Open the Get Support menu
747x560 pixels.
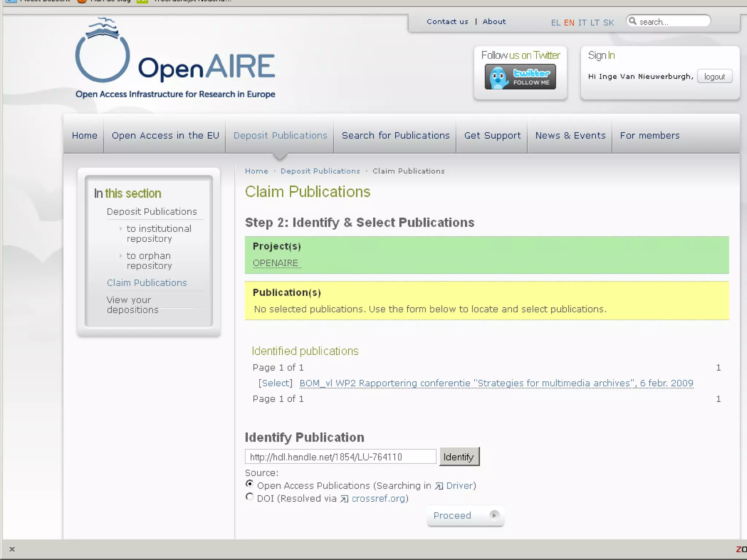coord(492,135)
